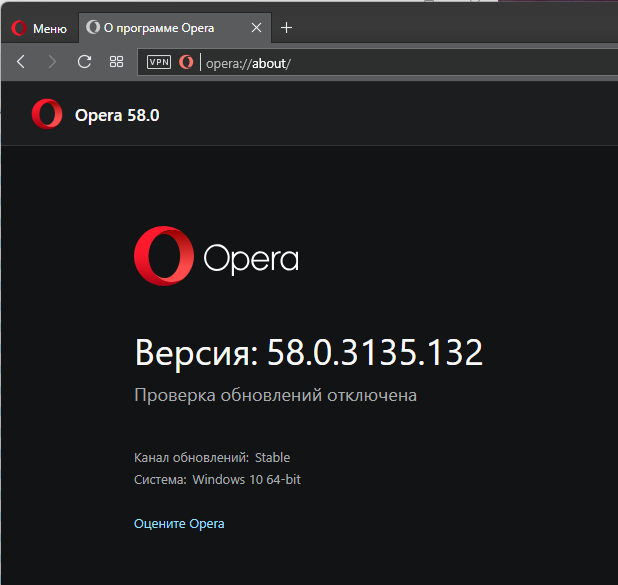
Task: Click the Канал обновлений: Stable line
Action: pos(212,458)
